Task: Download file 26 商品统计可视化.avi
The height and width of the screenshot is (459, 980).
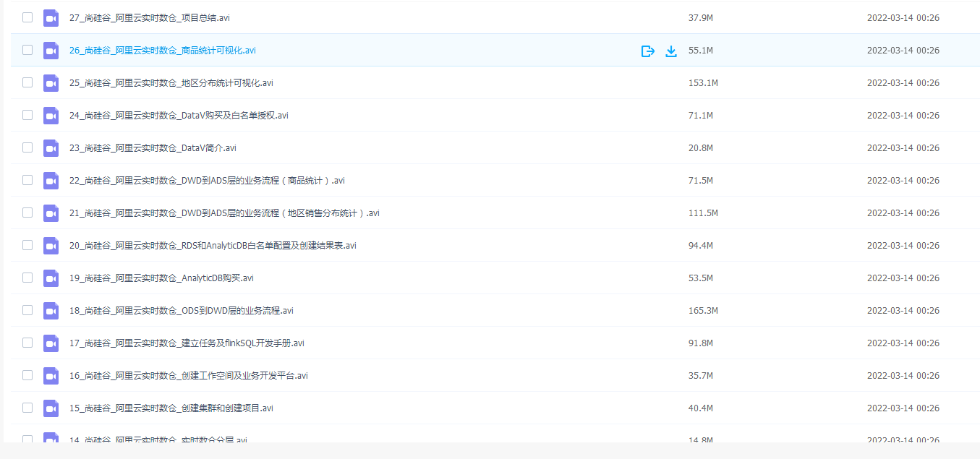Action: click(x=671, y=51)
